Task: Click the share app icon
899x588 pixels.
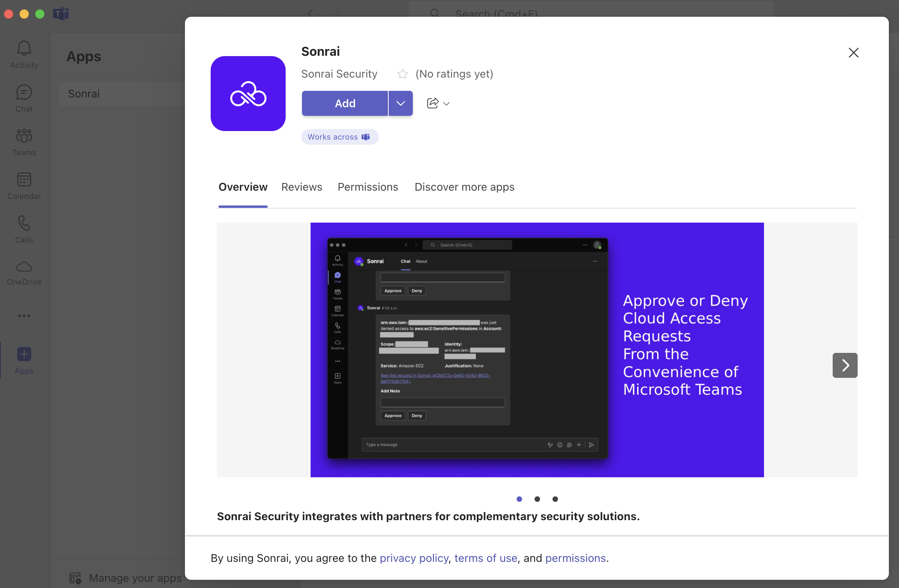Action: coord(433,103)
